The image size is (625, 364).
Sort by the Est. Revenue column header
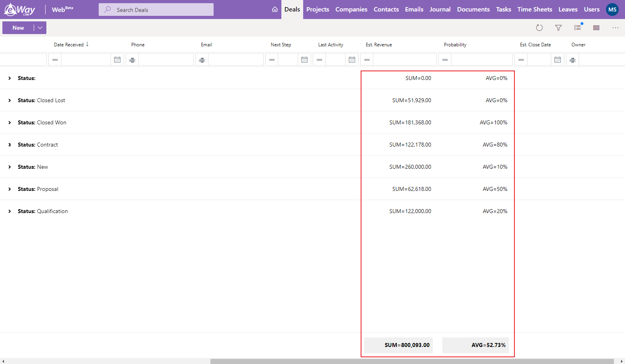379,45
